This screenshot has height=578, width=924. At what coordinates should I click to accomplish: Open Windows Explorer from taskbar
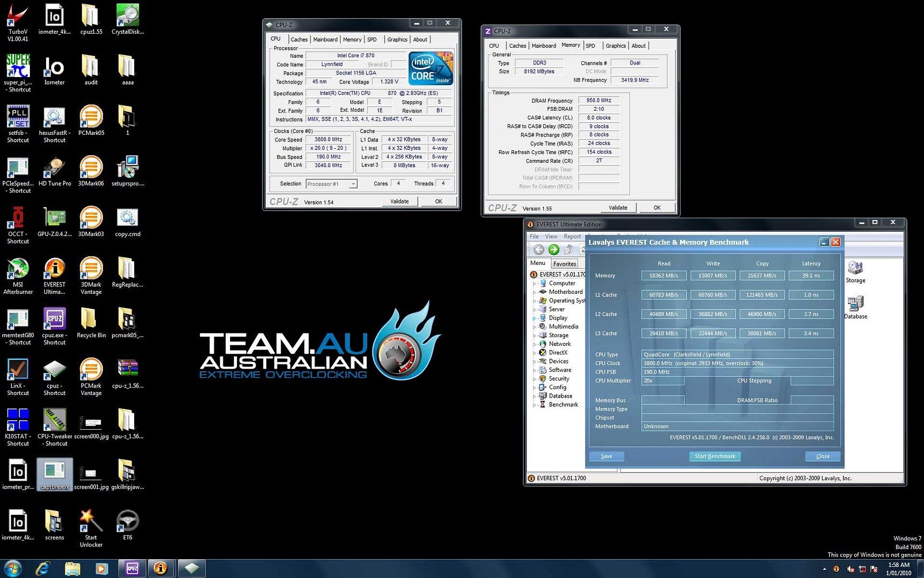coord(72,568)
